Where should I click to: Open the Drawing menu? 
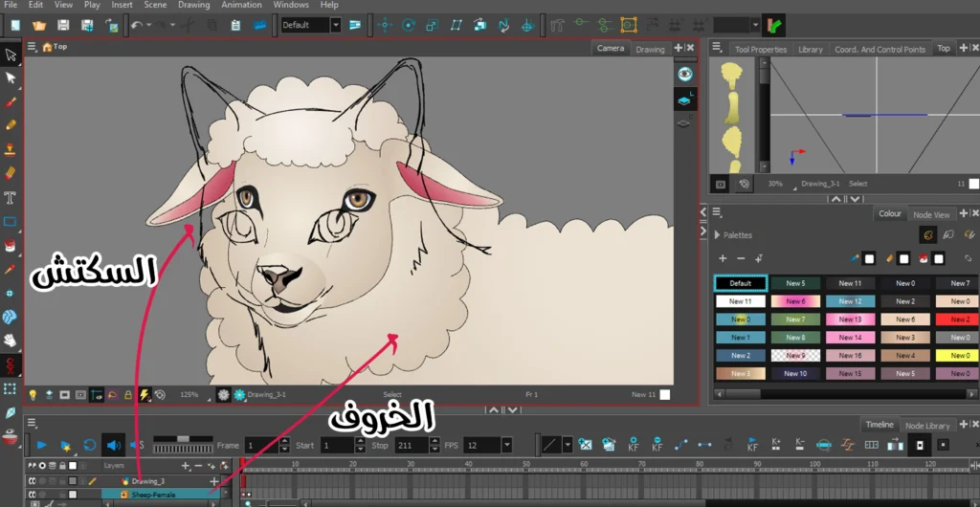coord(193,5)
